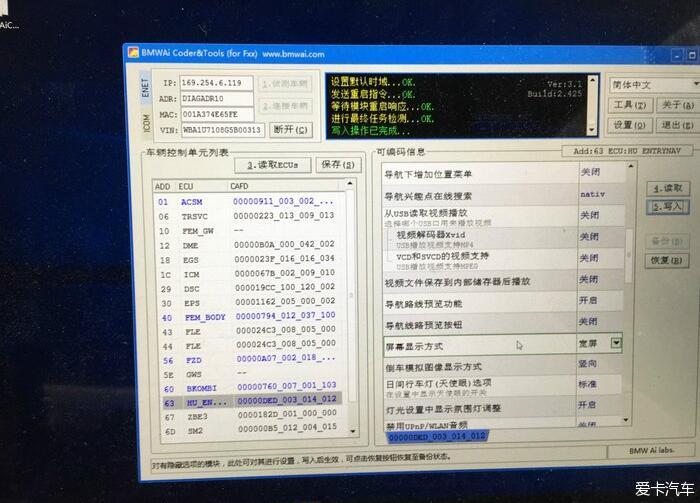Viewport: 700px width, 503px height.
Task: Click the 退出(E) exit button
Action: pos(677,125)
